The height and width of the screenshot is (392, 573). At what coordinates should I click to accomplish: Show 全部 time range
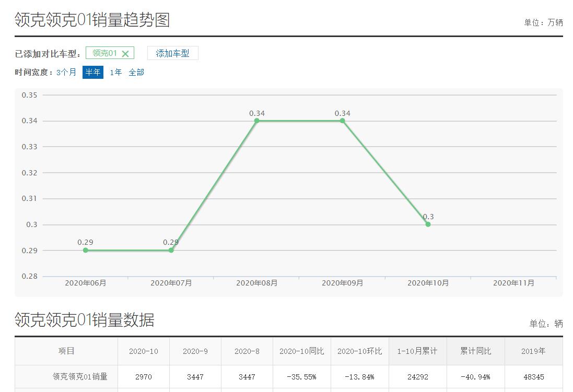(136, 73)
